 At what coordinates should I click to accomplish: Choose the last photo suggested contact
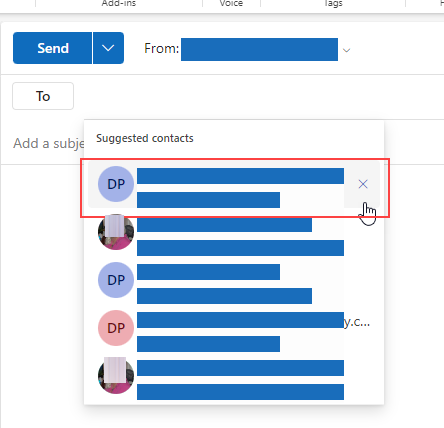(233, 376)
